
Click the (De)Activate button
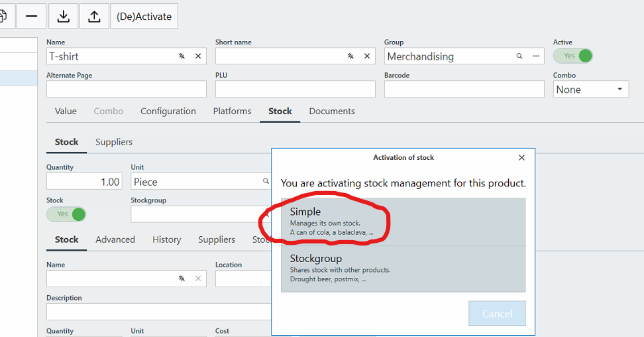pyautogui.click(x=144, y=17)
